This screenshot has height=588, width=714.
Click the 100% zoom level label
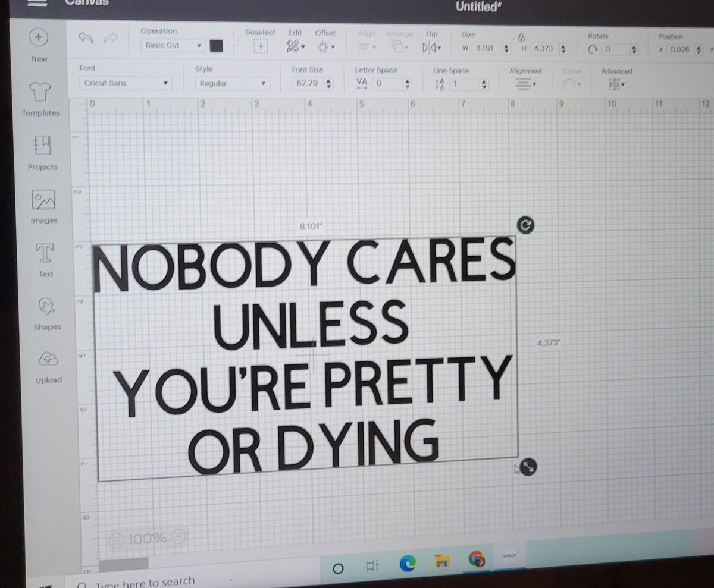[x=148, y=538]
